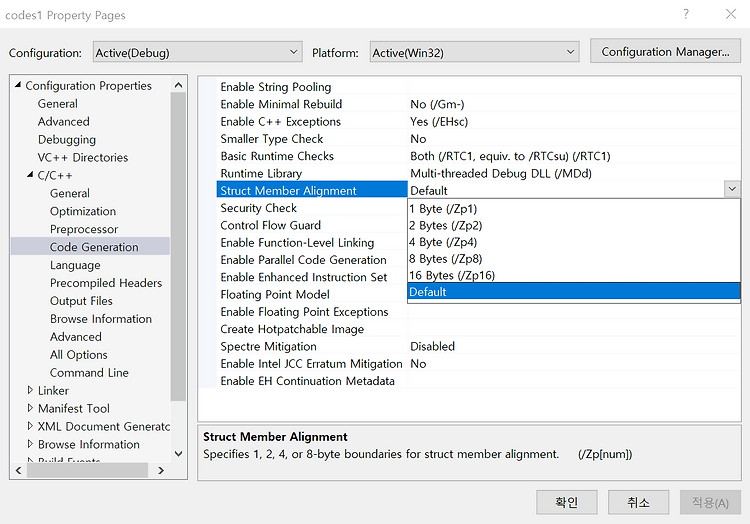Viewport: 750px width, 524px height.
Task: Select the Floating Point Model property
Action: point(275,294)
